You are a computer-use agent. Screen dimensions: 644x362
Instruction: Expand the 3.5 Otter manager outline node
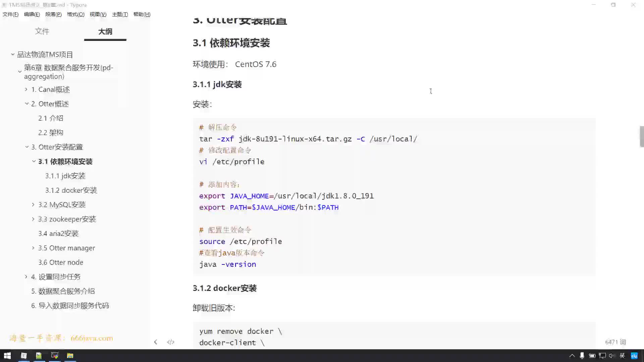point(33,248)
